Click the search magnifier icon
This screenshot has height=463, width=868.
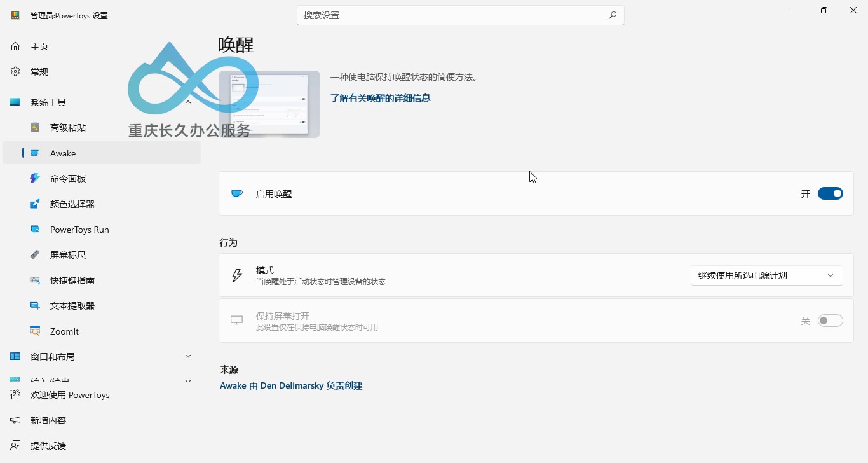(x=613, y=15)
